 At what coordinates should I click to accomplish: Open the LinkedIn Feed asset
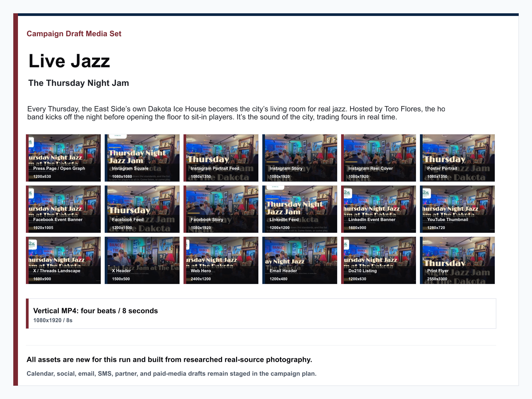[300, 209]
